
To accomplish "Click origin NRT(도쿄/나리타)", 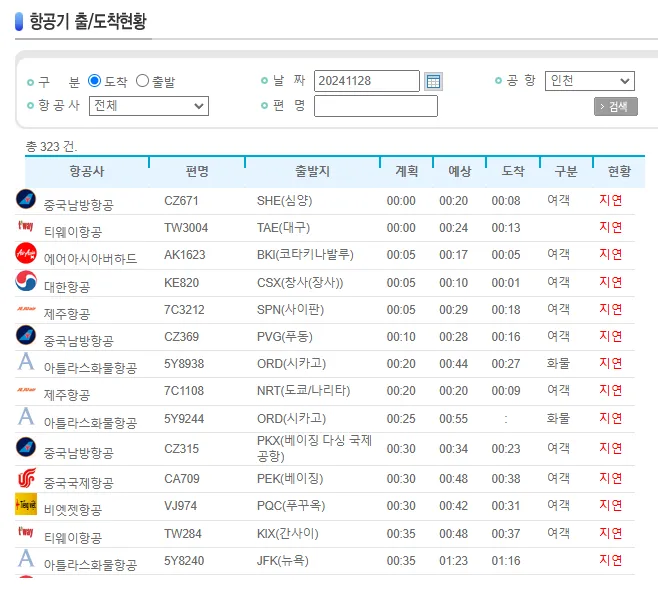I will coord(303,391).
